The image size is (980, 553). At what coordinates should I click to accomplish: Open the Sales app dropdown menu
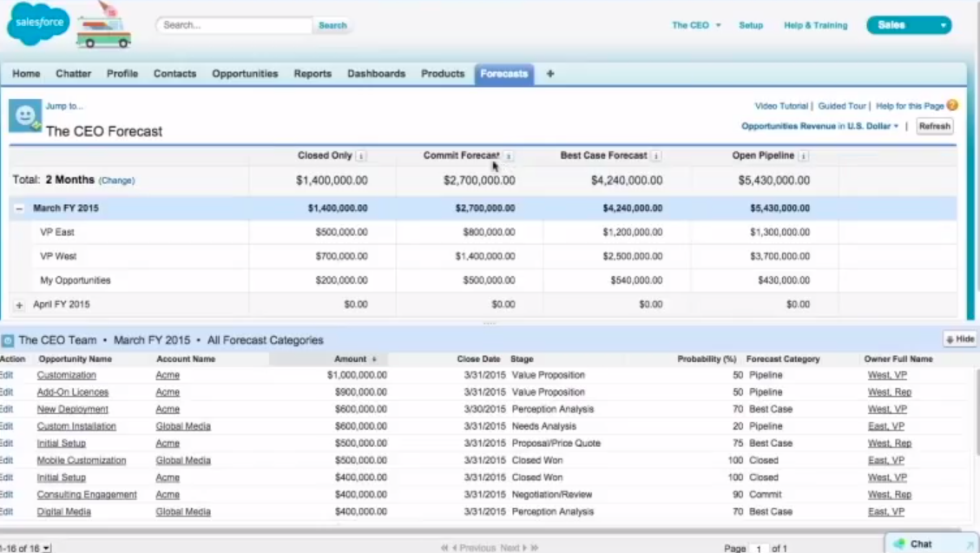[x=909, y=25]
